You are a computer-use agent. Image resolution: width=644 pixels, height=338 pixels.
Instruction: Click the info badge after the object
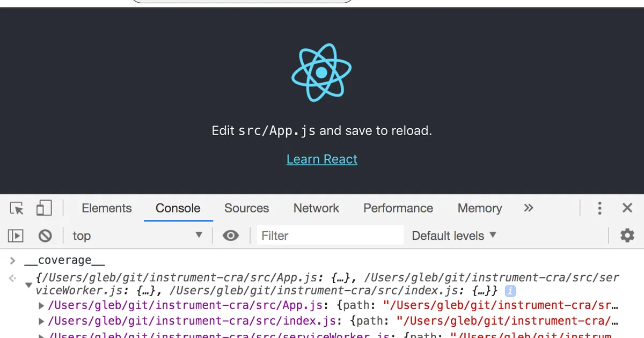pos(510,291)
